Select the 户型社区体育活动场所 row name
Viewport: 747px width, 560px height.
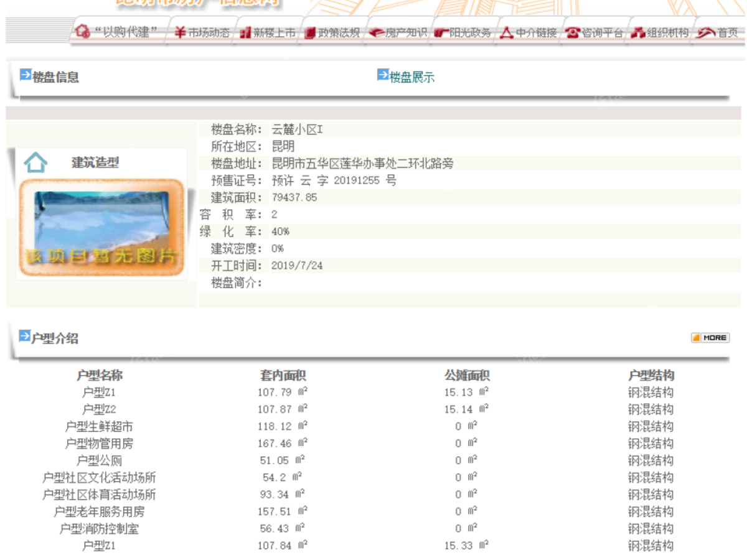[100, 495]
